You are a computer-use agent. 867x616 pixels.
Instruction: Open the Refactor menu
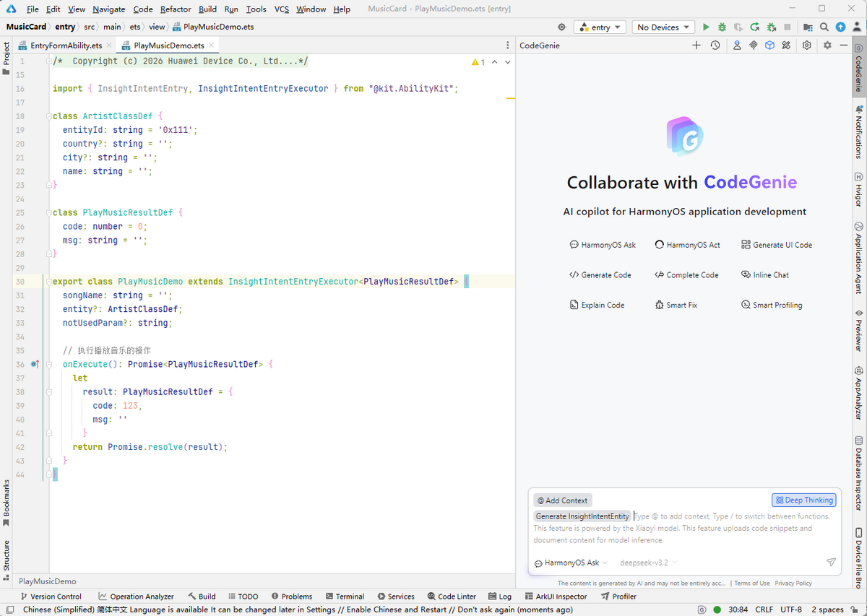(176, 9)
